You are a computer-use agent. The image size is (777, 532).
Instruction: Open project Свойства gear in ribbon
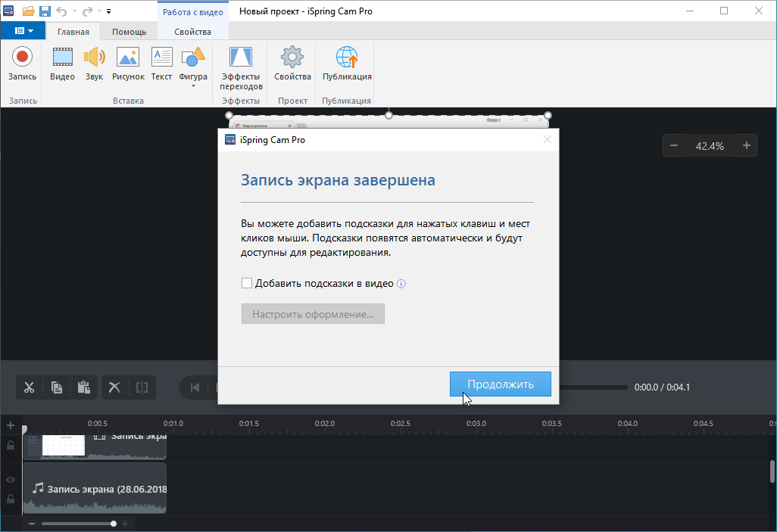pyautogui.click(x=292, y=64)
